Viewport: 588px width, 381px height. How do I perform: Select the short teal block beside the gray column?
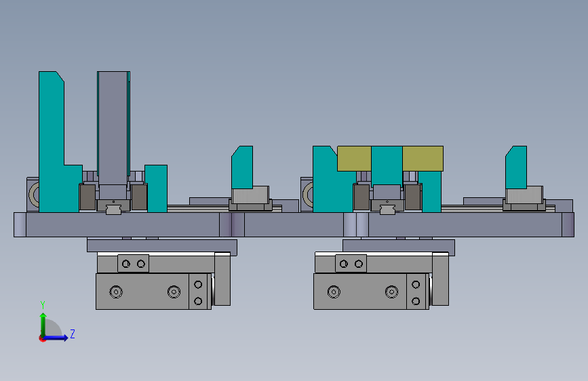click(157, 188)
